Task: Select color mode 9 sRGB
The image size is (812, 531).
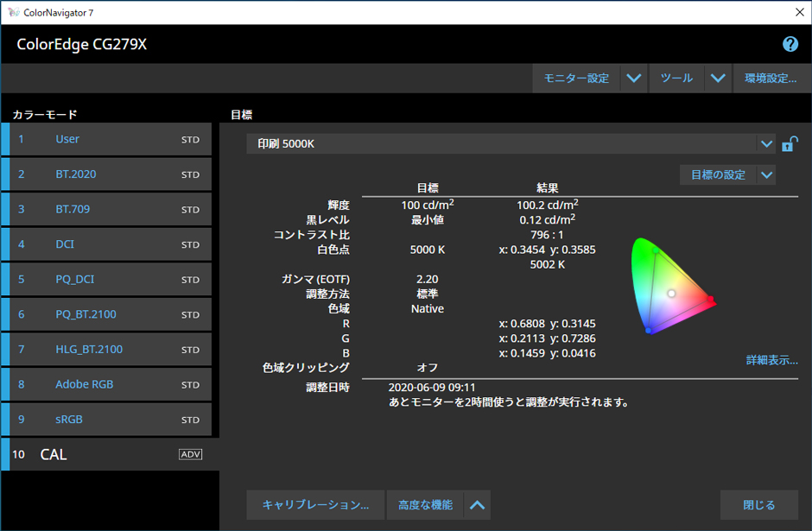Action: point(106,420)
